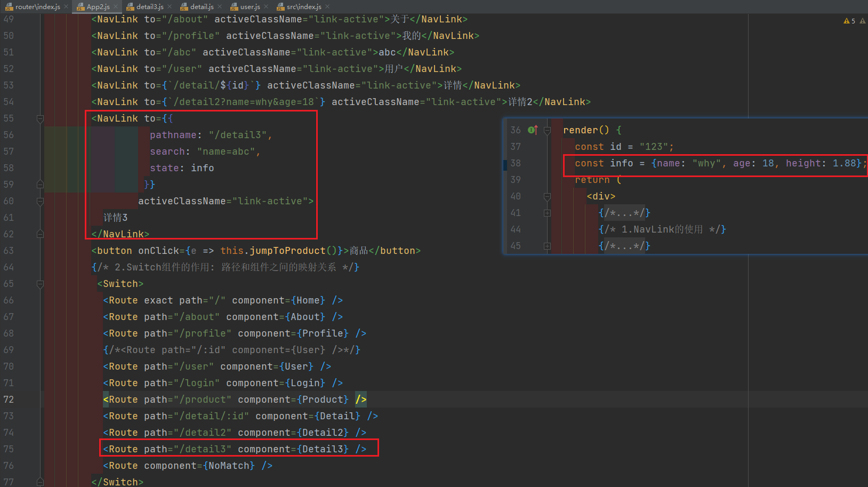Click the Route component={NoMatch} line
The width and height of the screenshot is (868, 487).
(x=188, y=466)
